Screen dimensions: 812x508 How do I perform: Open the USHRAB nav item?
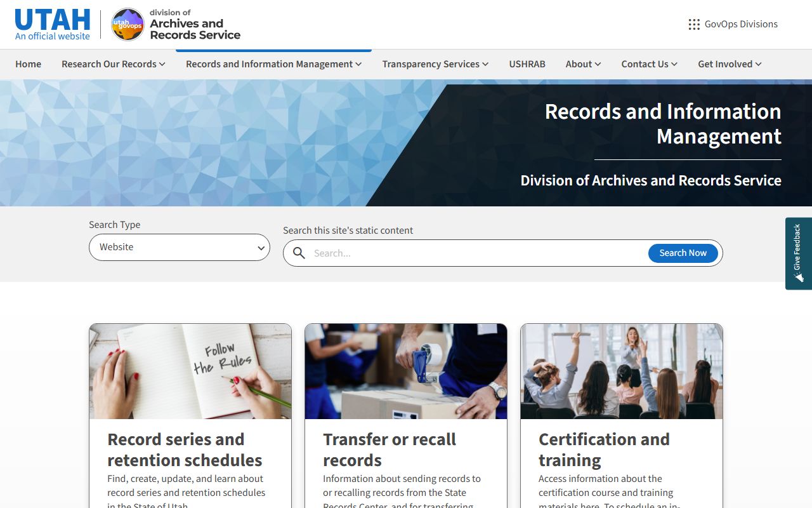click(x=527, y=64)
